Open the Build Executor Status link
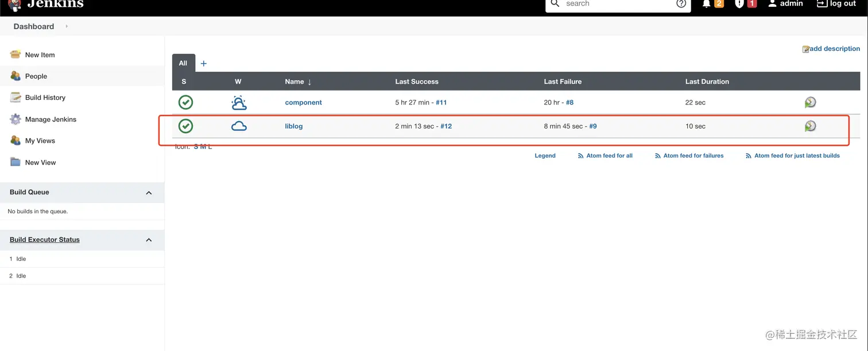Viewport: 868px width, 351px height. pos(45,240)
